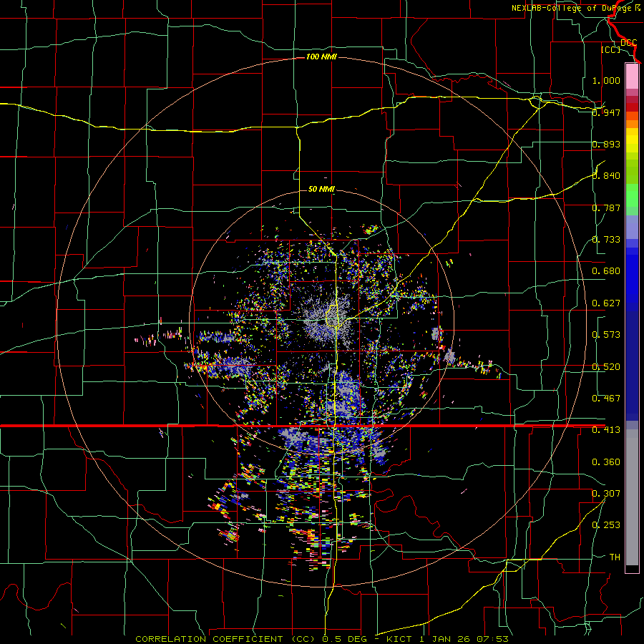Select the 0.573 scale value
The height and width of the screenshot is (644, 644).
point(606,335)
